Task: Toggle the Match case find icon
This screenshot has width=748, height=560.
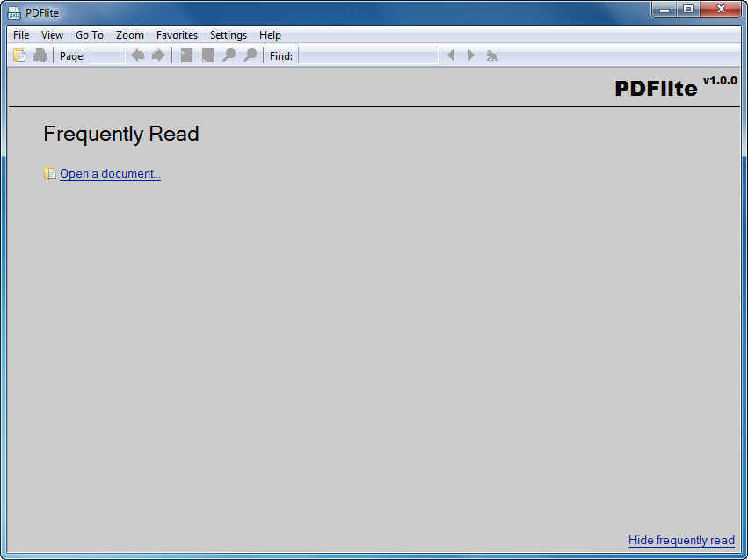Action: point(492,55)
